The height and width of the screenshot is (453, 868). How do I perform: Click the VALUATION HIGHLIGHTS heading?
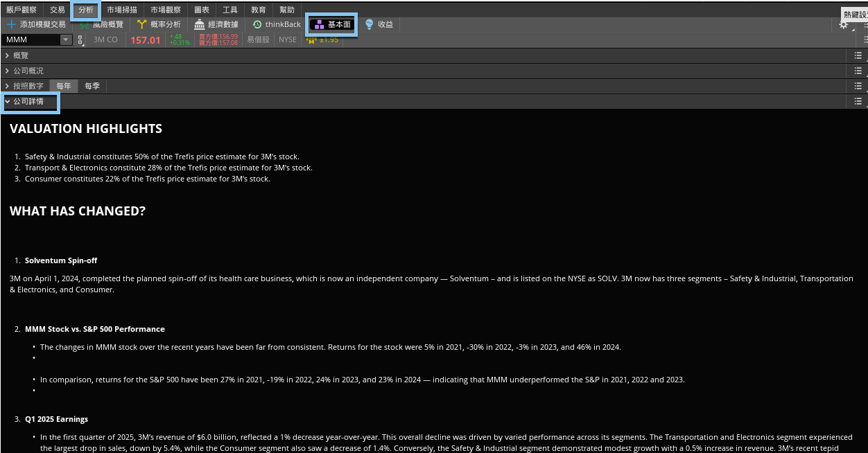pos(86,128)
